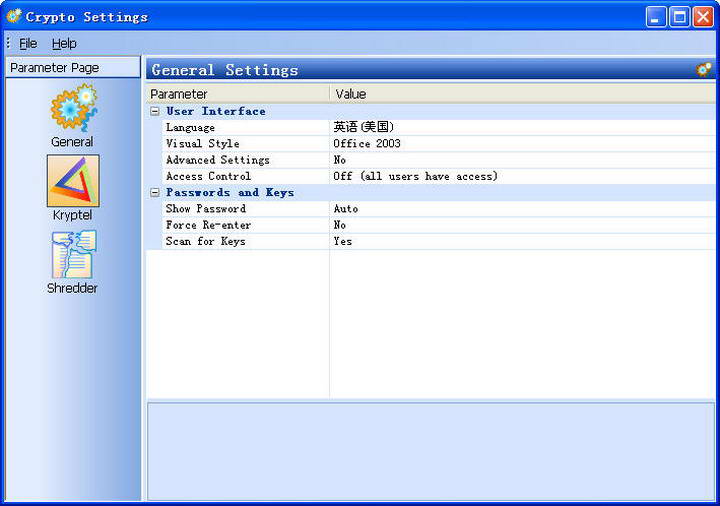Click the Language value 英语 (美国)

tap(364, 127)
